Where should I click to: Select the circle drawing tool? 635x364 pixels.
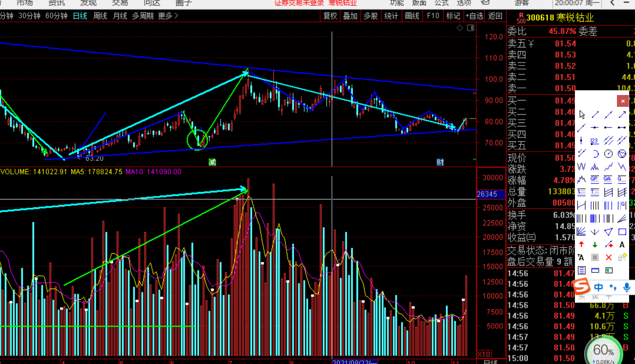pos(608,154)
